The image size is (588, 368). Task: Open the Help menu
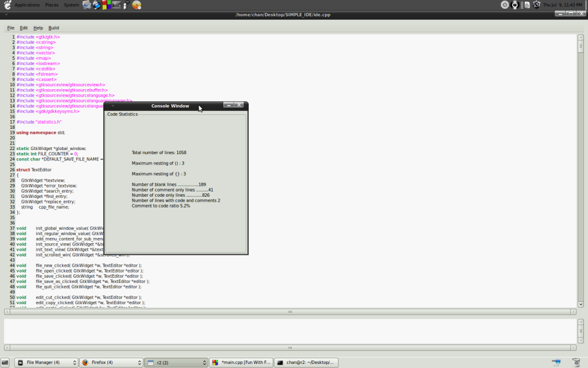coord(38,28)
